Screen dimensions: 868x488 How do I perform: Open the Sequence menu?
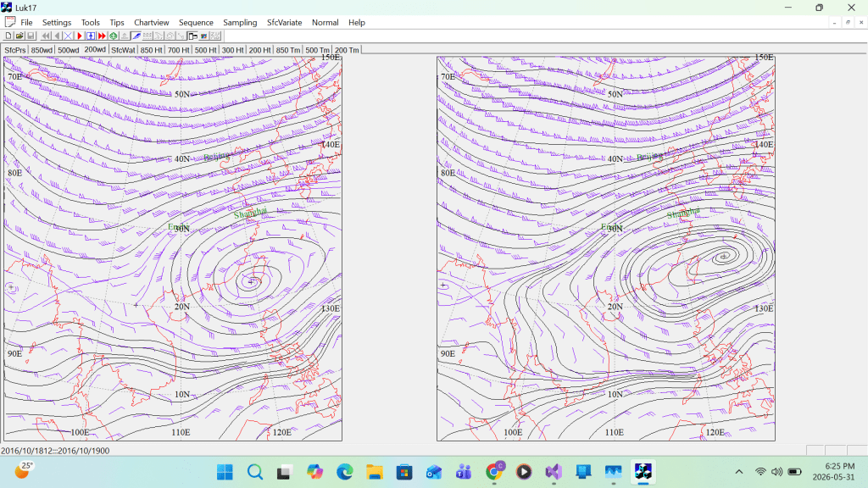click(x=196, y=23)
